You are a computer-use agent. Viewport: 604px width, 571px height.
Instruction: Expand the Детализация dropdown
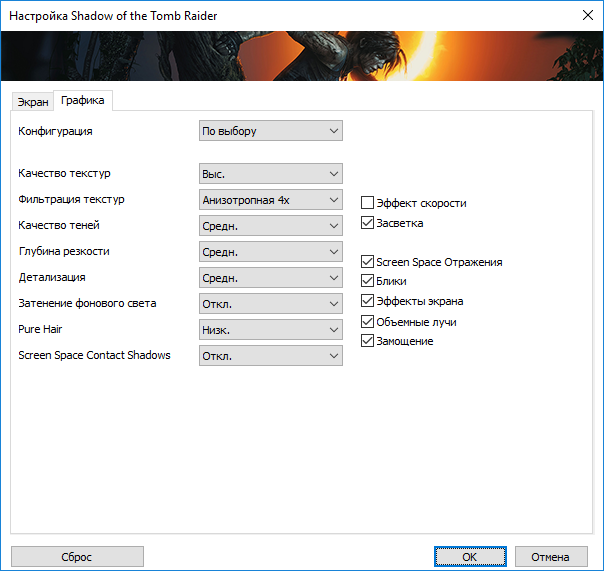coord(271,277)
